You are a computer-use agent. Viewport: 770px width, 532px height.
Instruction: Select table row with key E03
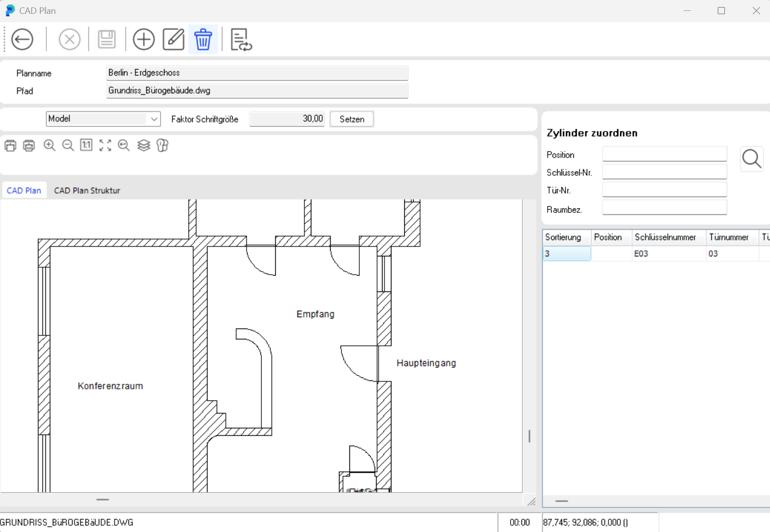tap(641, 254)
